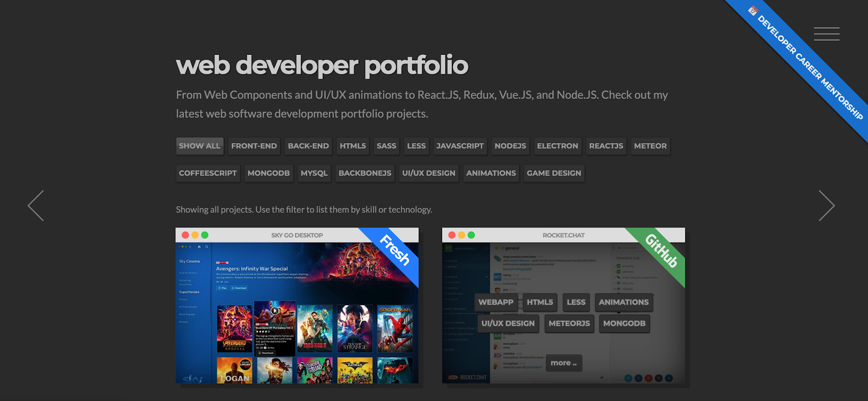Filter projects by METEOR
The height and width of the screenshot is (401, 868).
[650, 146]
